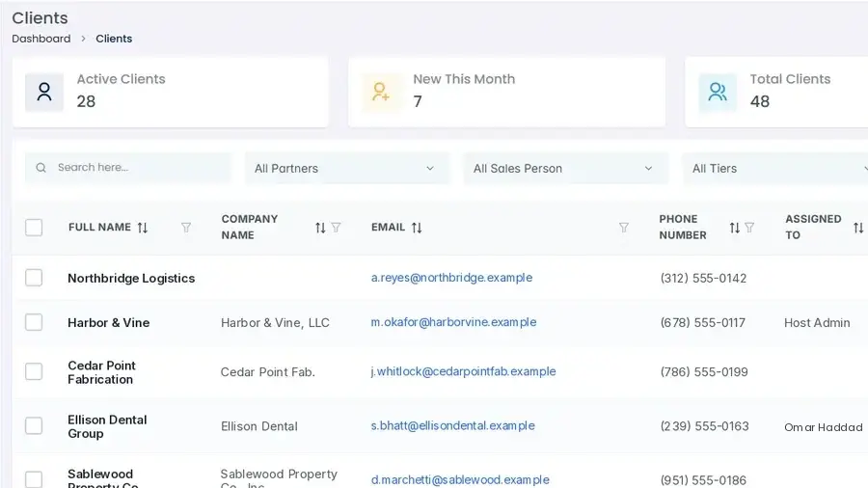The height and width of the screenshot is (488, 868).
Task: Click the Search here input field
Action: (x=128, y=168)
